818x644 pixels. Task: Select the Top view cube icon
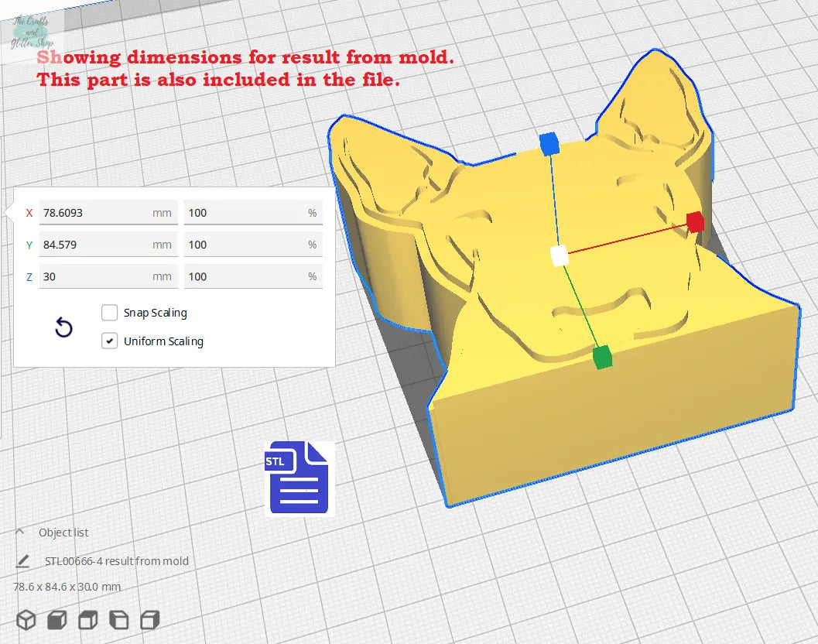87,620
